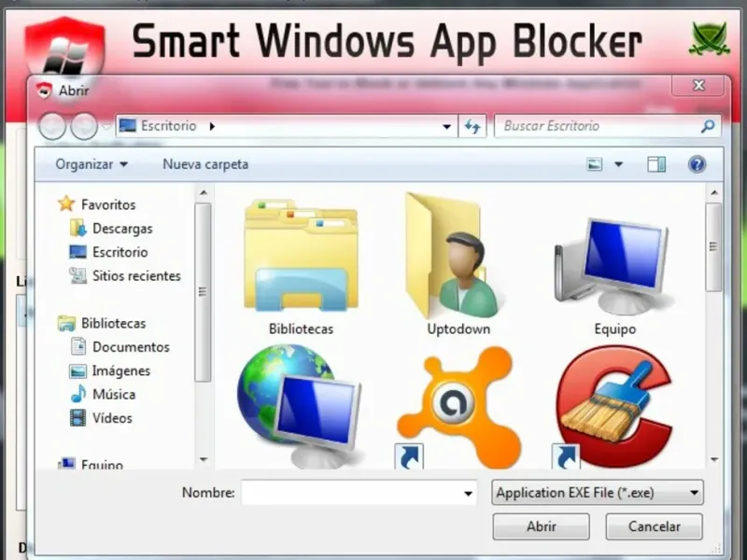747x560 pixels.
Task: Click the Descargas folder icon in sidebar
Action: pos(78,228)
